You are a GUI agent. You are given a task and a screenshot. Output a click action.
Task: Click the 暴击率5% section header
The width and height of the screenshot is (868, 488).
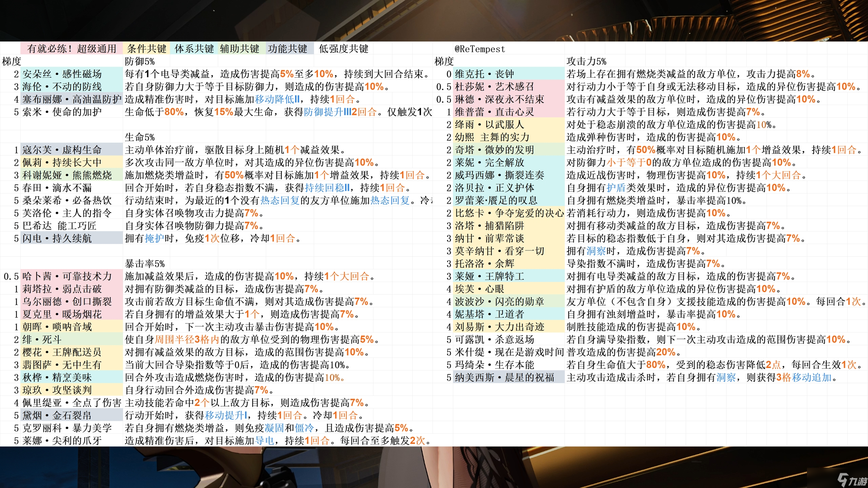coord(144,264)
